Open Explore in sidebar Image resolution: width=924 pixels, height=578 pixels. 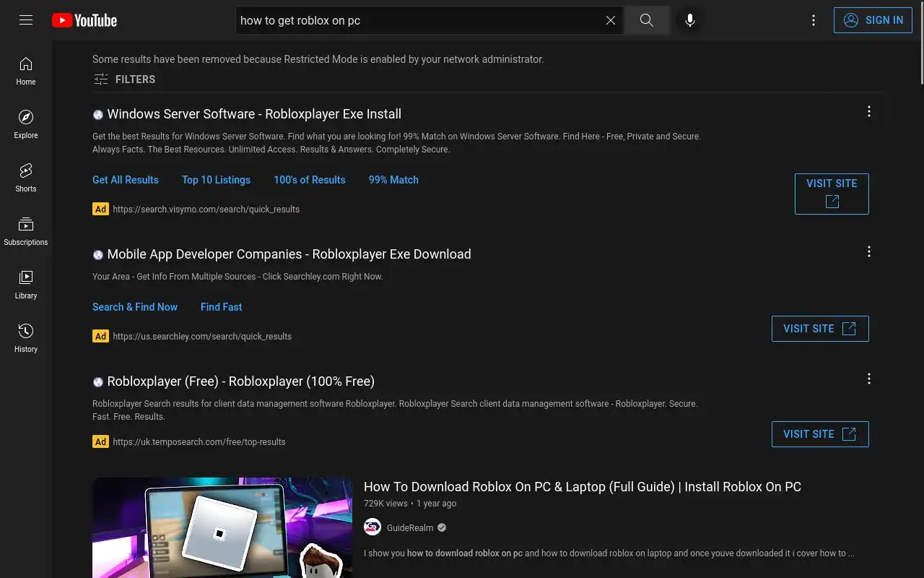pyautogui.click(x=26, y=124)
